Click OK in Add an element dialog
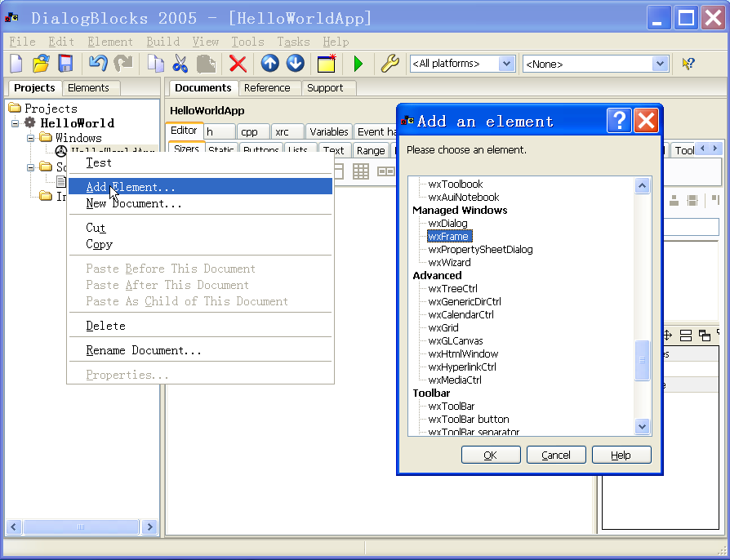Image resolution: width=730 pixels, height=560 pixels. [x=491, y=455]
